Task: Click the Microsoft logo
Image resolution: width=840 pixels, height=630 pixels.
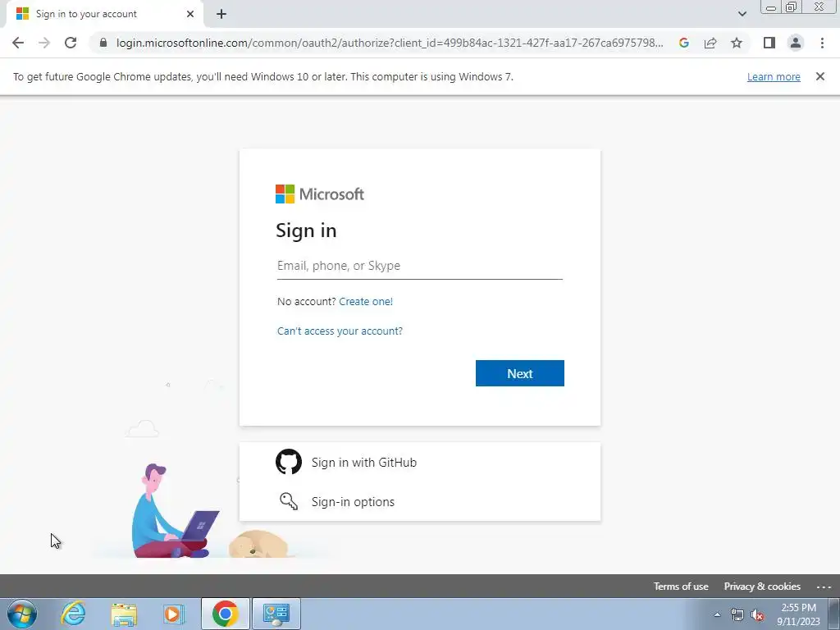Action: click(x=320, y=194)
